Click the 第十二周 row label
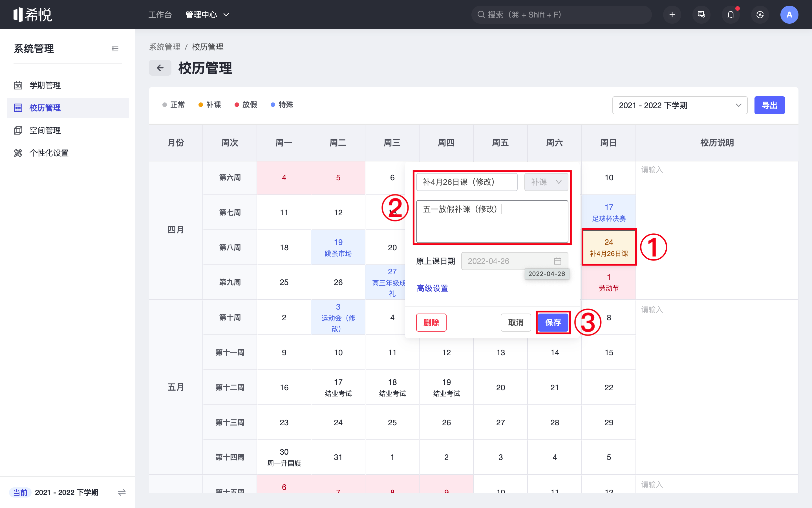812x508 pixels. point(230,387)
